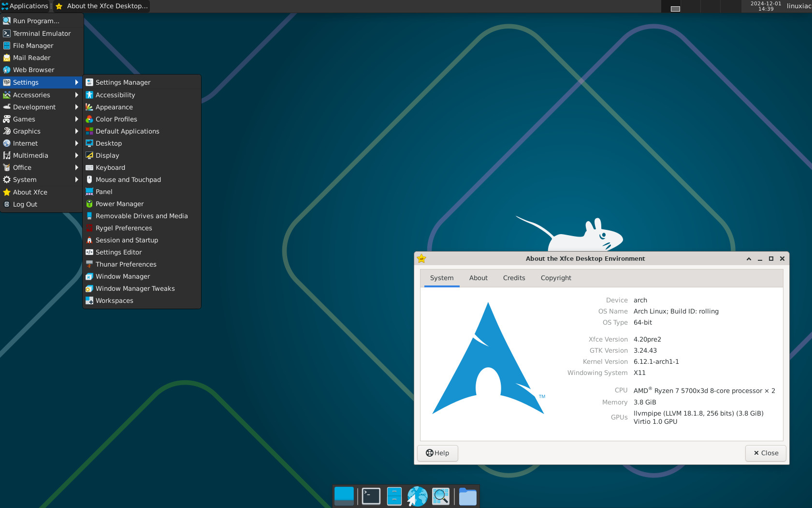Open application finder magnifier icon in dock
This screenshot has height=508, width=812.
(441, 496)
